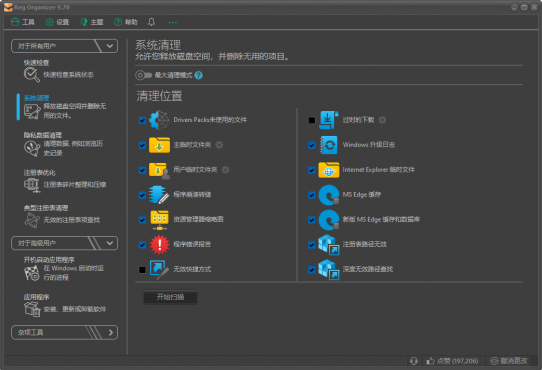The height and width of the screenshot is (370, 542).
Task: Click the deep invalid path search cubes icon
Action: tap(329, 269)
